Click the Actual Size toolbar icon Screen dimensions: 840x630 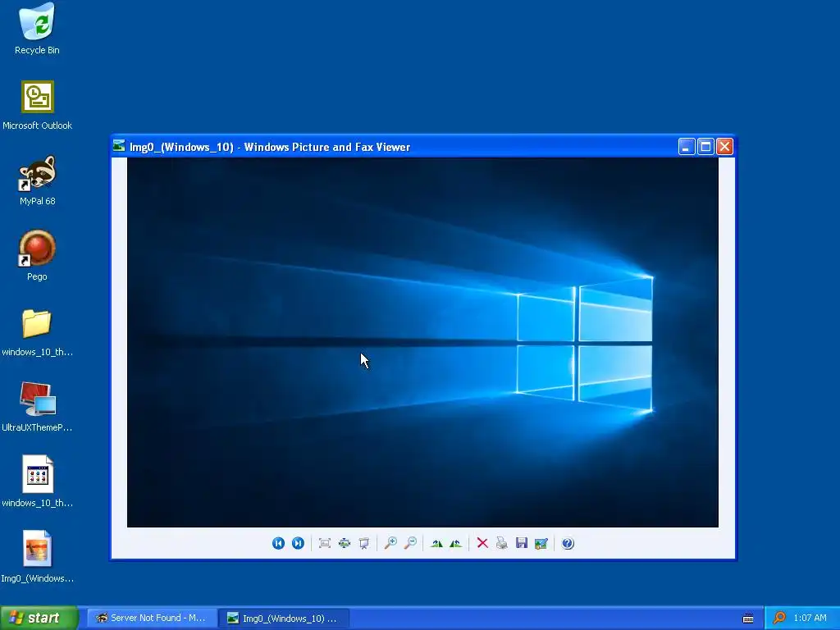pos(345,543)
